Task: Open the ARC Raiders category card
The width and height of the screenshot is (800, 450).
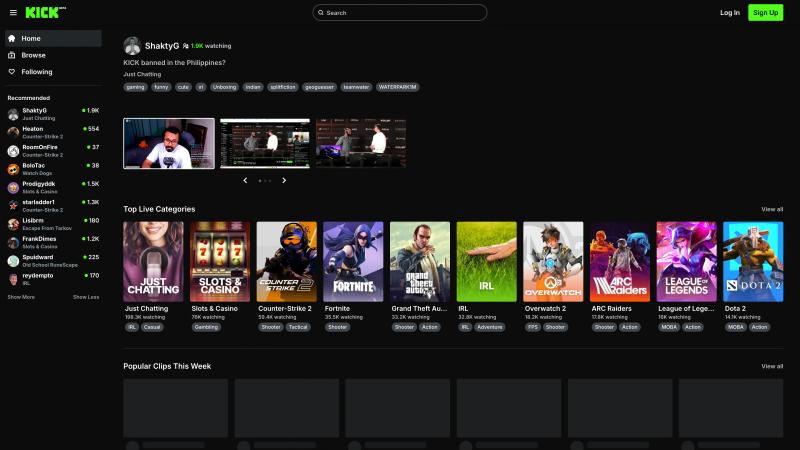Action: [x=620, y=261]
